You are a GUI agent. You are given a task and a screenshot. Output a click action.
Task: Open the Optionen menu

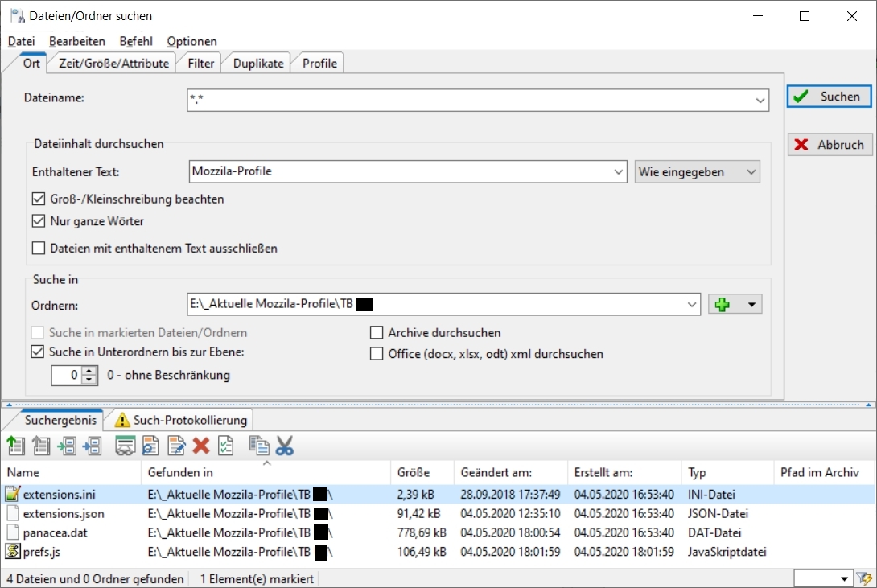191,41
